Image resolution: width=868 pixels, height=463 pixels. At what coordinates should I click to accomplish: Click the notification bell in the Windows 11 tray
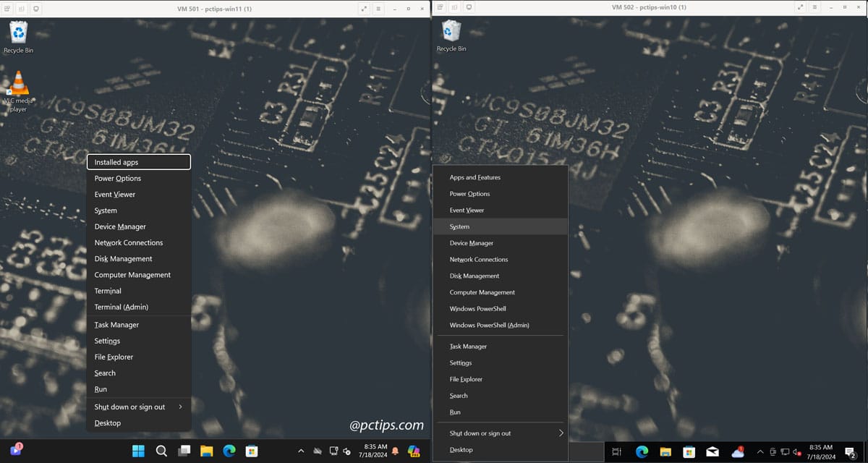[395, 450]
